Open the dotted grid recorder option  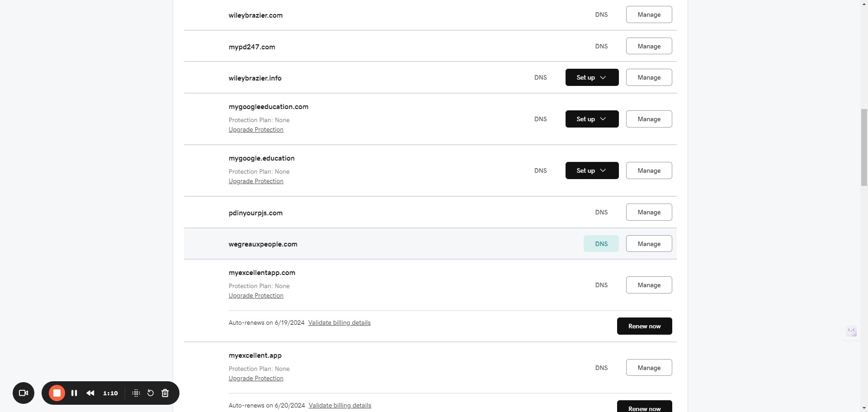pos(136,393)
